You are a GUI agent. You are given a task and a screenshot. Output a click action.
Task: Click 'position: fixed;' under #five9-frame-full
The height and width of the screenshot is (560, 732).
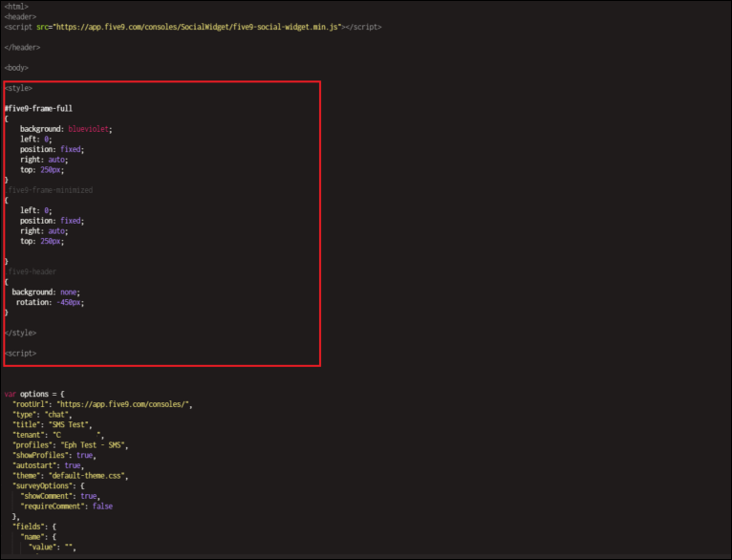[52, 150]
